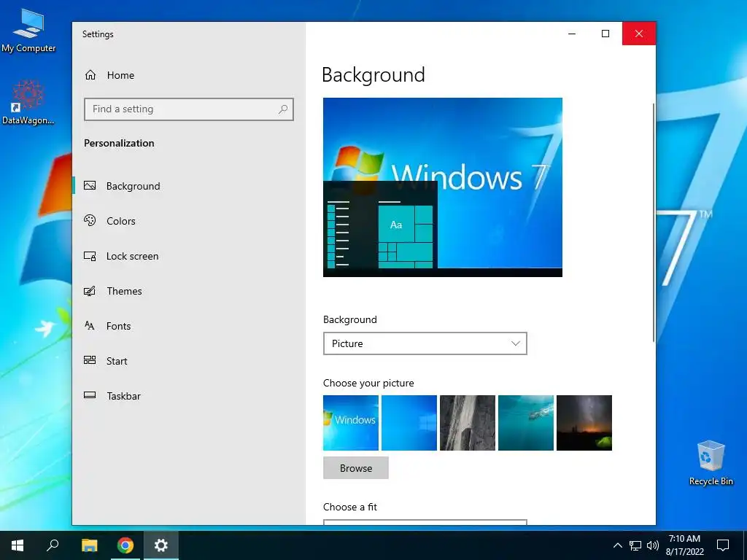Screen dimensions: 747x560
Task: Click the Themes brush icon
Action: (x=90, y=290)
